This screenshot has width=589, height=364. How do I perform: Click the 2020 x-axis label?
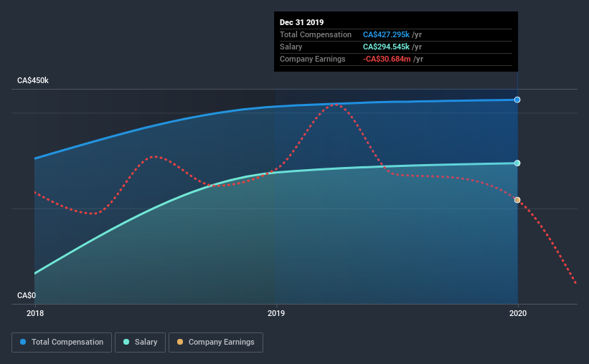coord(518,313)
